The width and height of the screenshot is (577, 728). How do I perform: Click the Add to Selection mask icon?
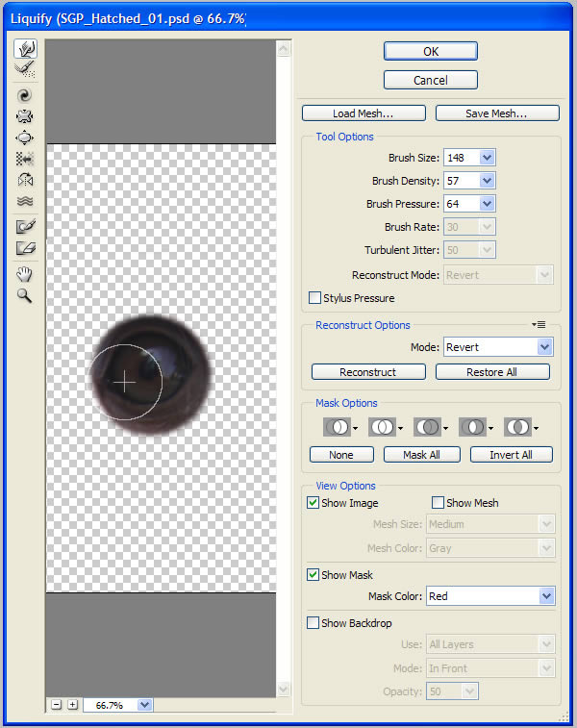point(382,427)
